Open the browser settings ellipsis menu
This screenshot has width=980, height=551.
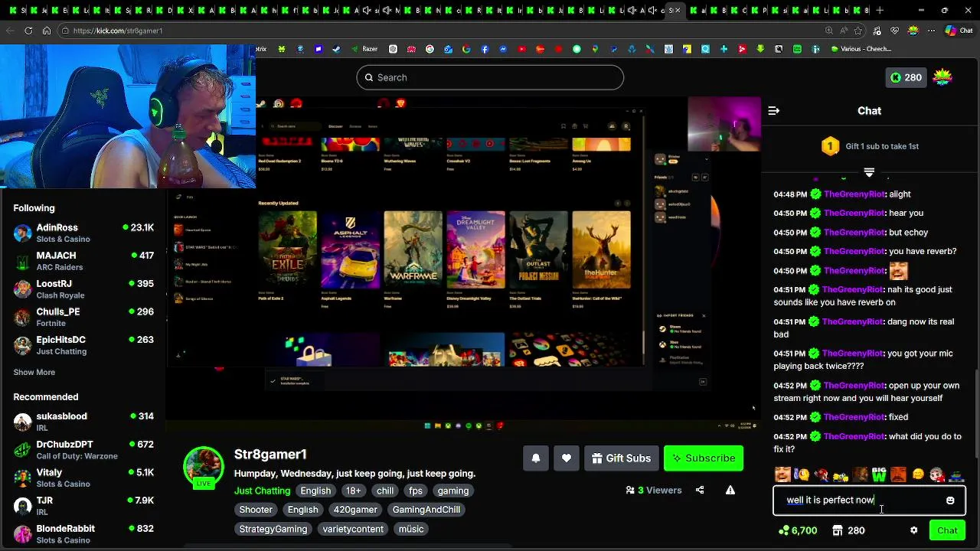(x=930, y=31)
